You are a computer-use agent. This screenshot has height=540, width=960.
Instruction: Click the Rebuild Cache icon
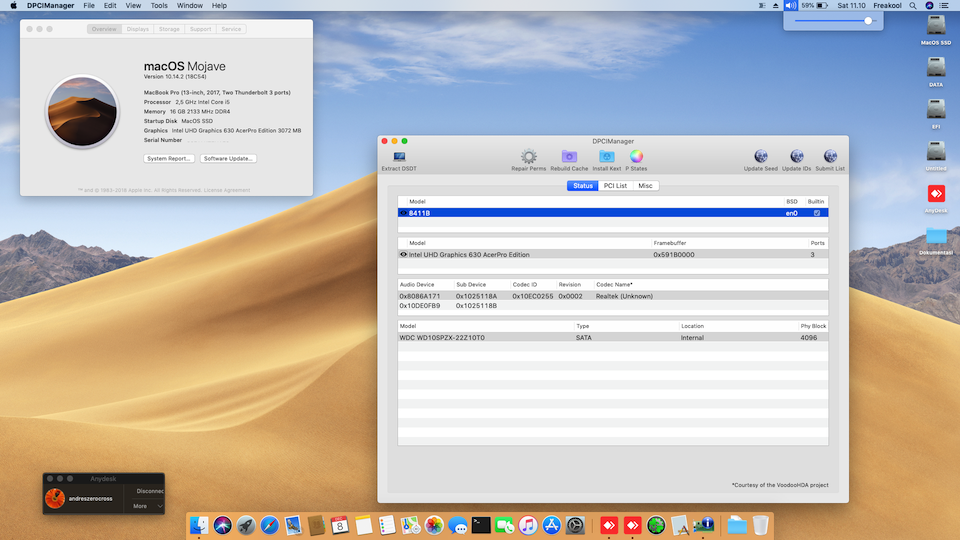[x=569, y=157]
